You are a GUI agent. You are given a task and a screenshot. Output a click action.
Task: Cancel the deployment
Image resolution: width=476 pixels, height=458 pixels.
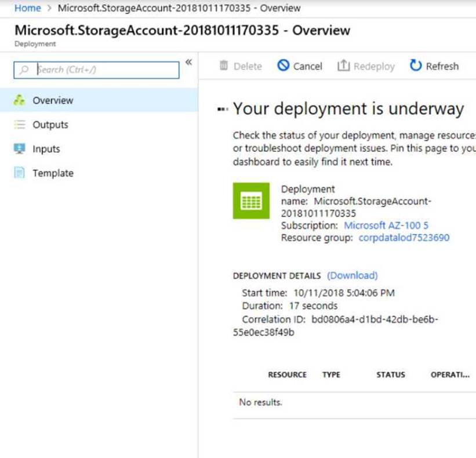point(300,66)
